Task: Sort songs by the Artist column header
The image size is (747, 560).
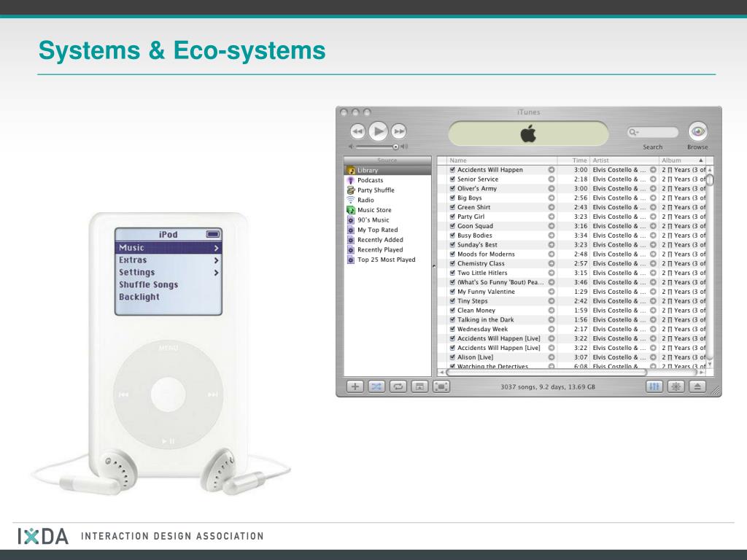Action: [x=624, y=160]
